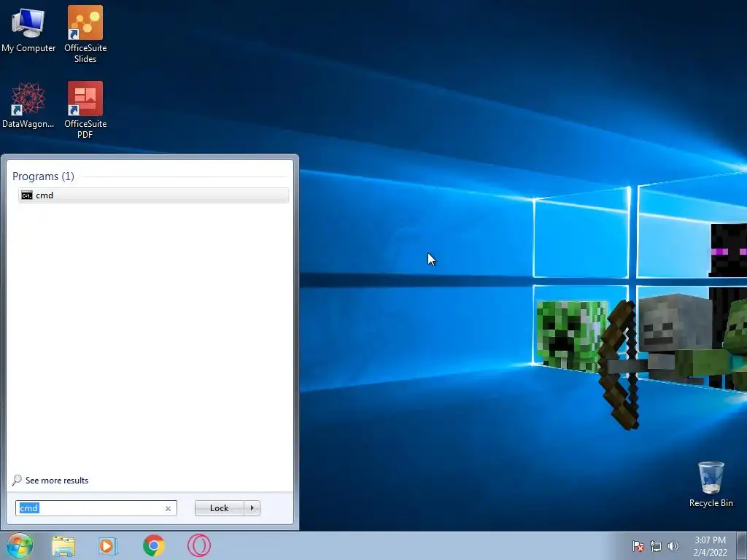The width and height of the screenshot is (747, 560).
Task: Click the Programs (1) group header
Action: point(43,176)
